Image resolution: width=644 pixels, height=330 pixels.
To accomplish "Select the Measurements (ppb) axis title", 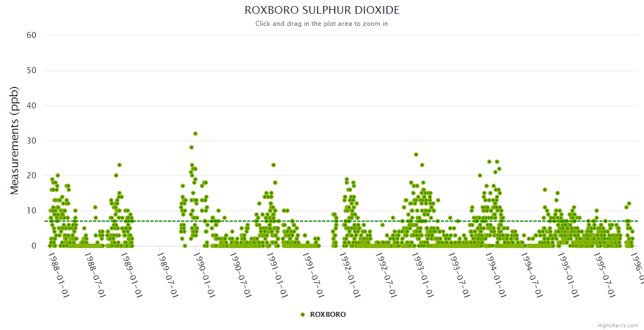I will pos(15,140).
